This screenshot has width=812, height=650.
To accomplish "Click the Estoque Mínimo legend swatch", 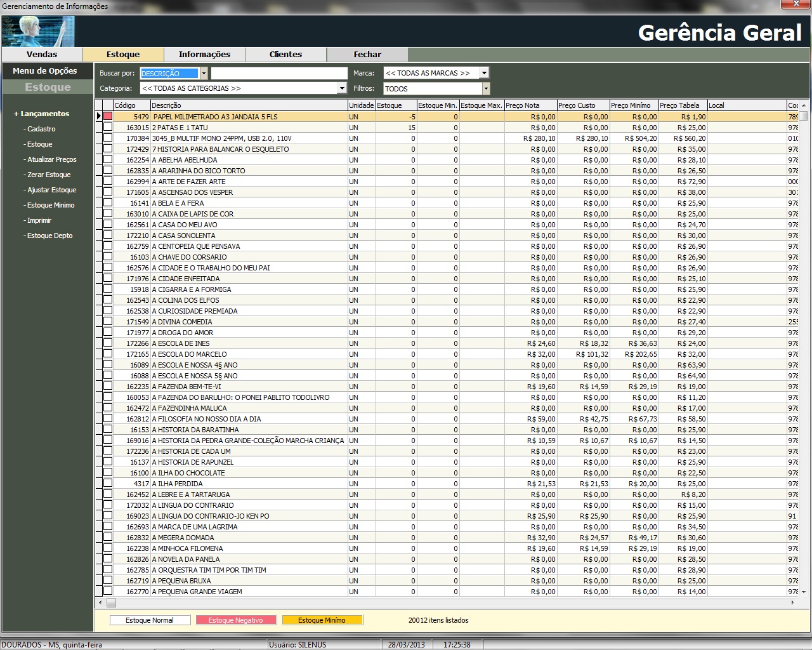I will (x=322, y=620).
